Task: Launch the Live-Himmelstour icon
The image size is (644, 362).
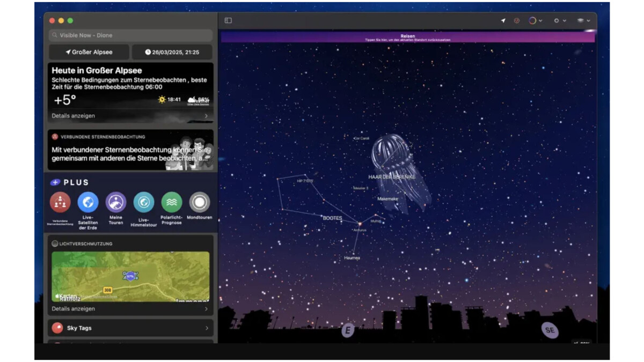Action: point(144,202)
